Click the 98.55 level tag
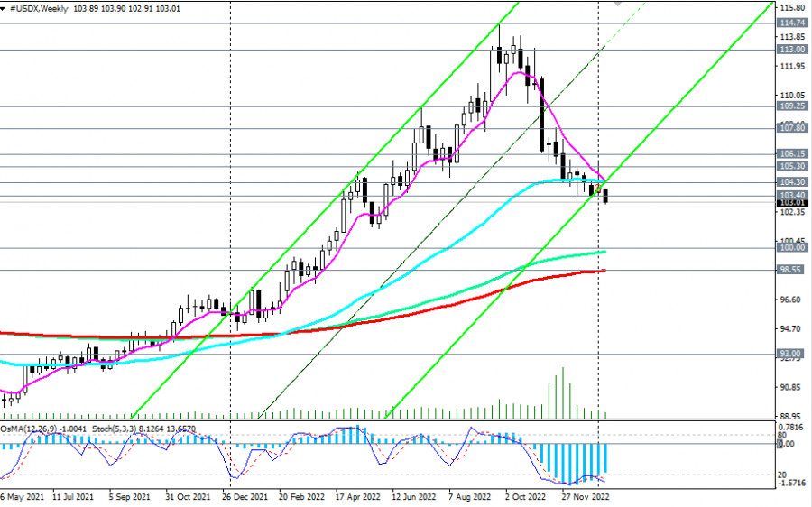This screenshot has height=507, width=812. click(x=792, y=270)
